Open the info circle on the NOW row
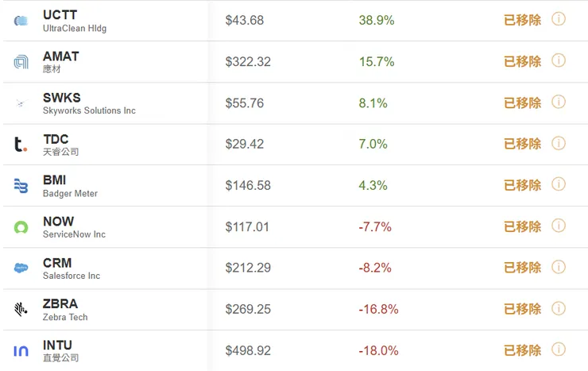588x371 pixels. click(x=559, y=226)
